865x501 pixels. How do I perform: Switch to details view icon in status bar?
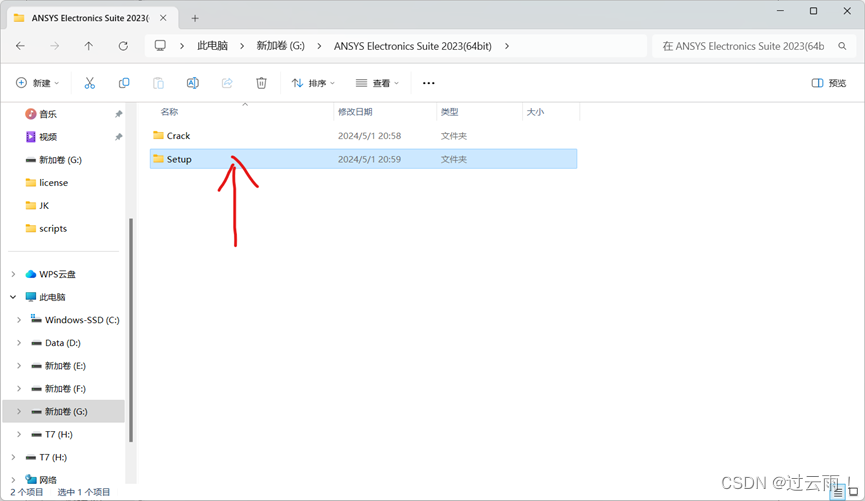837,492
